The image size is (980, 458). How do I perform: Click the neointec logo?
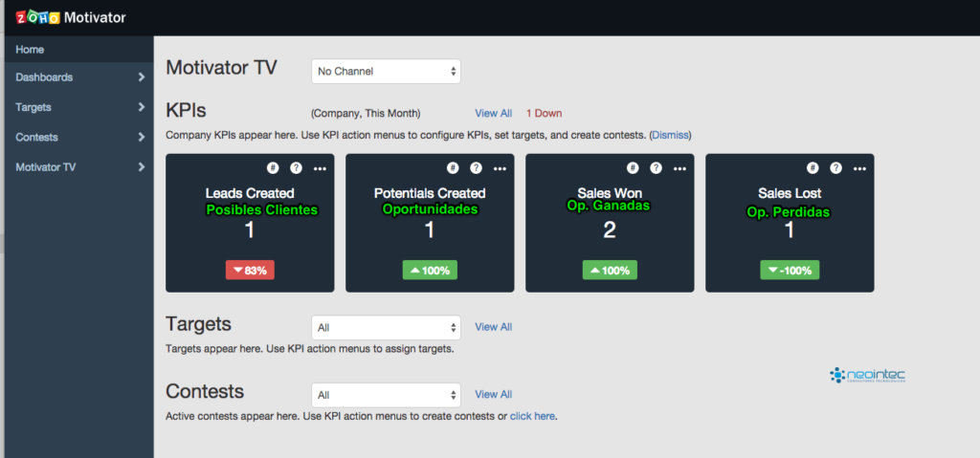tap(867, 375)
